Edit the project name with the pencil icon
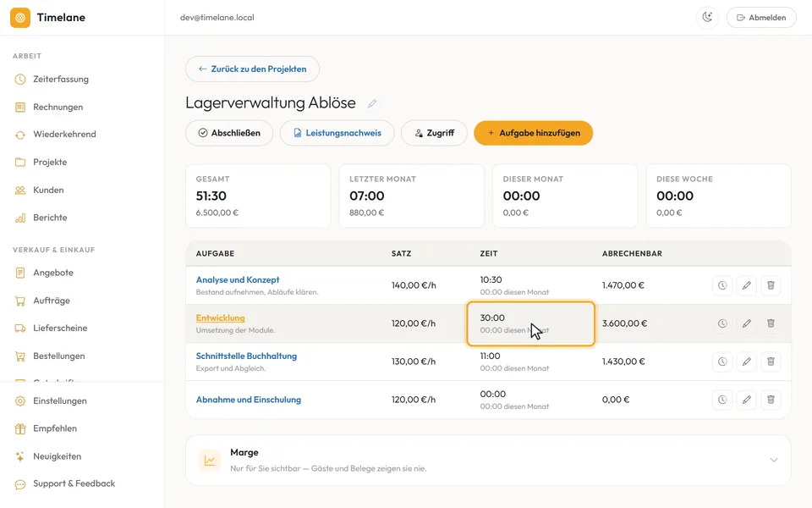This screenshot has width=812, height=508. [372, 103]
